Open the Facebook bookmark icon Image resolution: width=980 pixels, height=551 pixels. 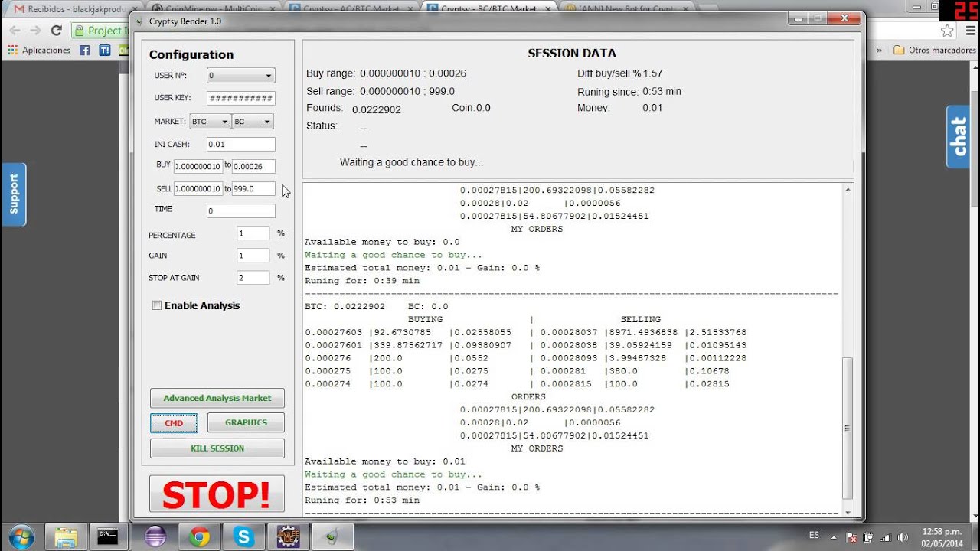click(x=84, y=51)
